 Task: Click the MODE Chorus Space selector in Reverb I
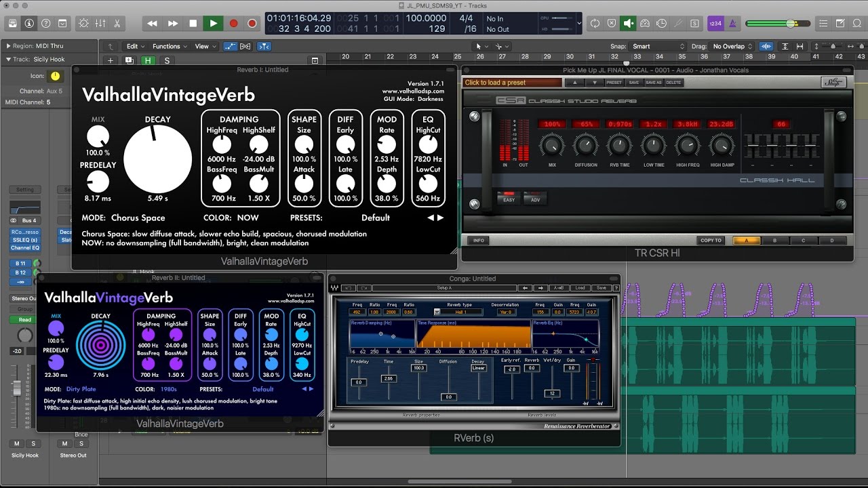[x=138, y=218]
